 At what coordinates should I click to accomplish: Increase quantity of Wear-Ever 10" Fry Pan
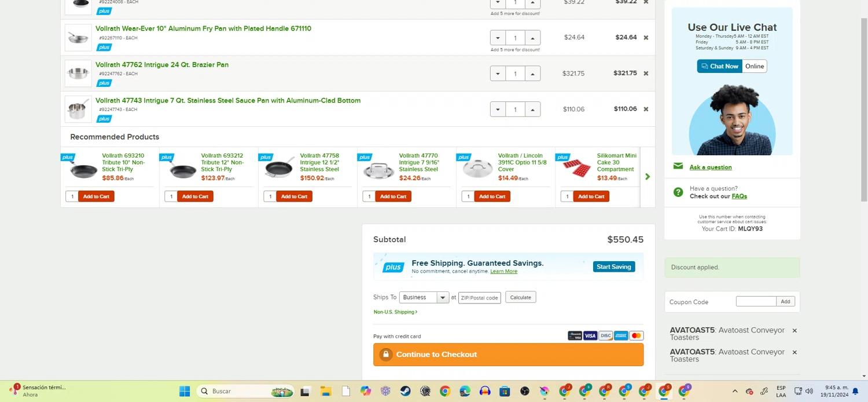point(532,38)
